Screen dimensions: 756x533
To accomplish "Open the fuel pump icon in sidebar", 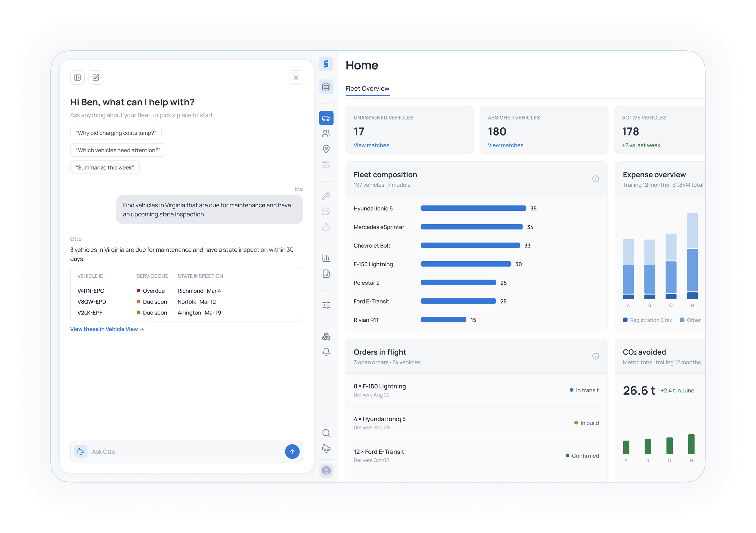I will coord(326,211).
